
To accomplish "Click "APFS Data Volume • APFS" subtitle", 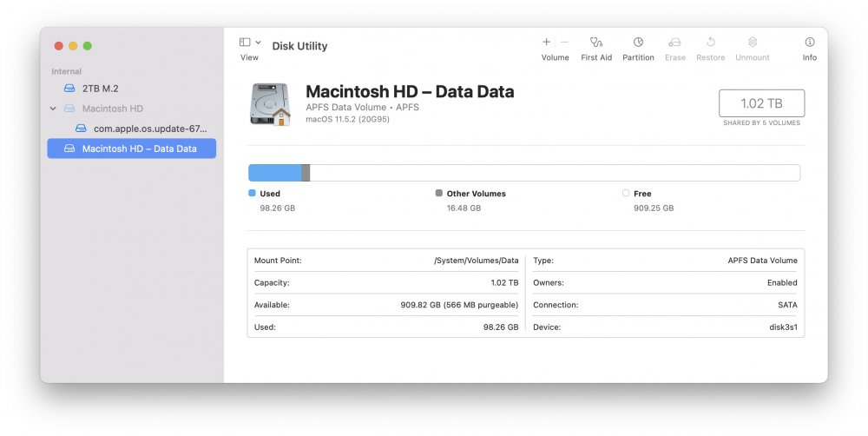I will [x=362, y=107].
